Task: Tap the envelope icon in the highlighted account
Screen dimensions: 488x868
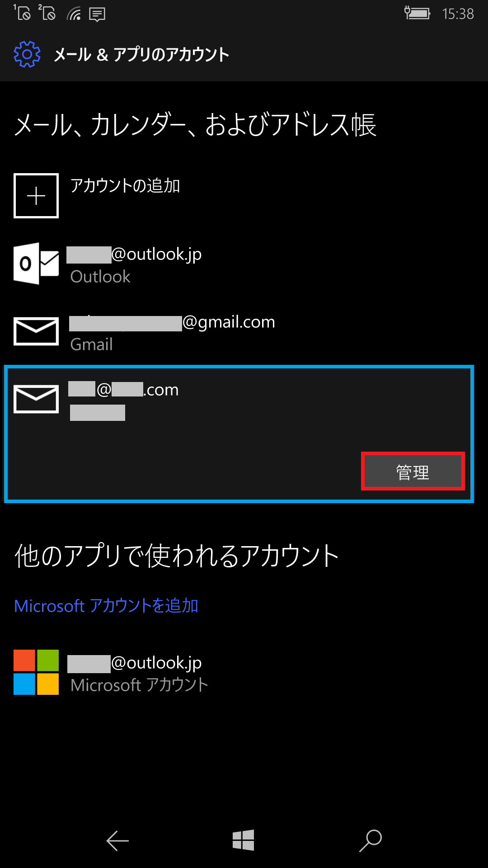Action: click(36, 399)
